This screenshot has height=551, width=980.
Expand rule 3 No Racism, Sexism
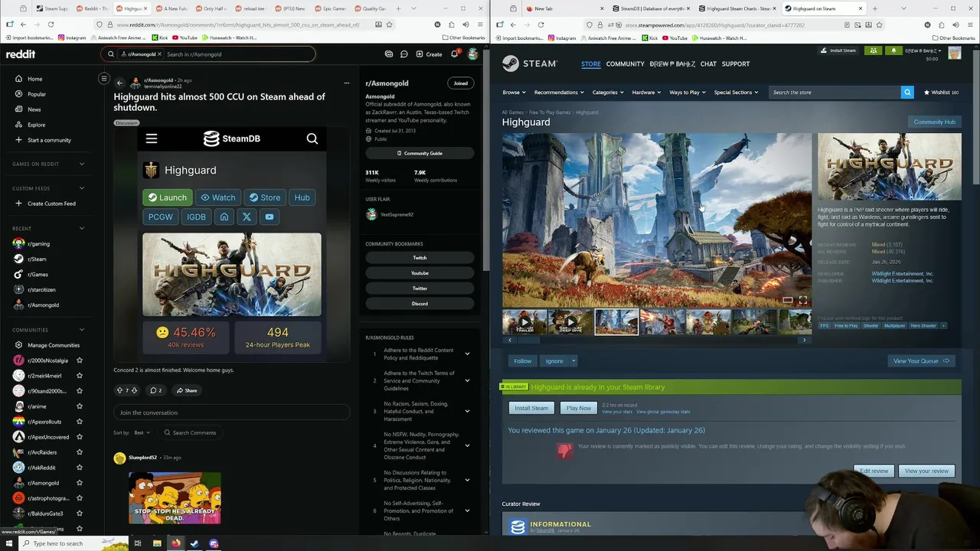(x=467, y=411)
